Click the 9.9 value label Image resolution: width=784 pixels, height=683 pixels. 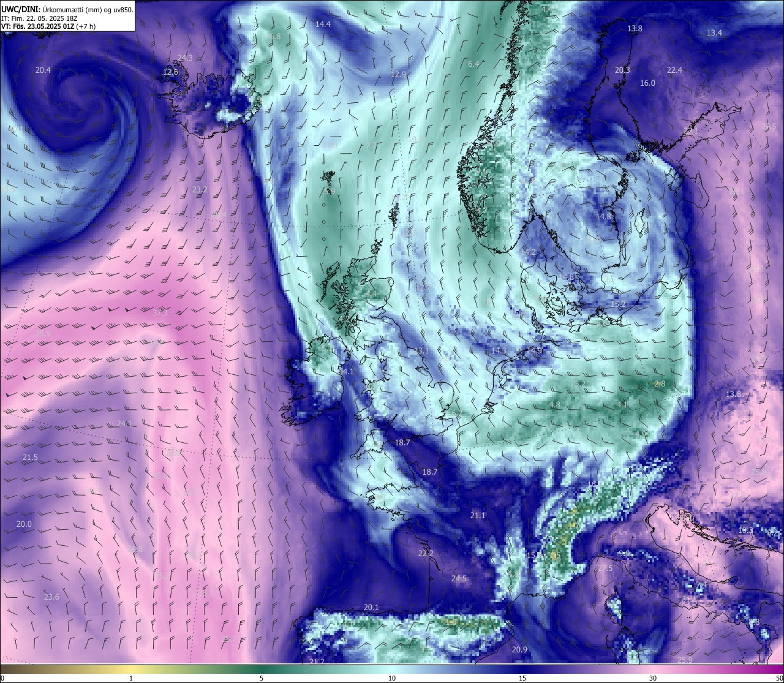tap(624, 554)
